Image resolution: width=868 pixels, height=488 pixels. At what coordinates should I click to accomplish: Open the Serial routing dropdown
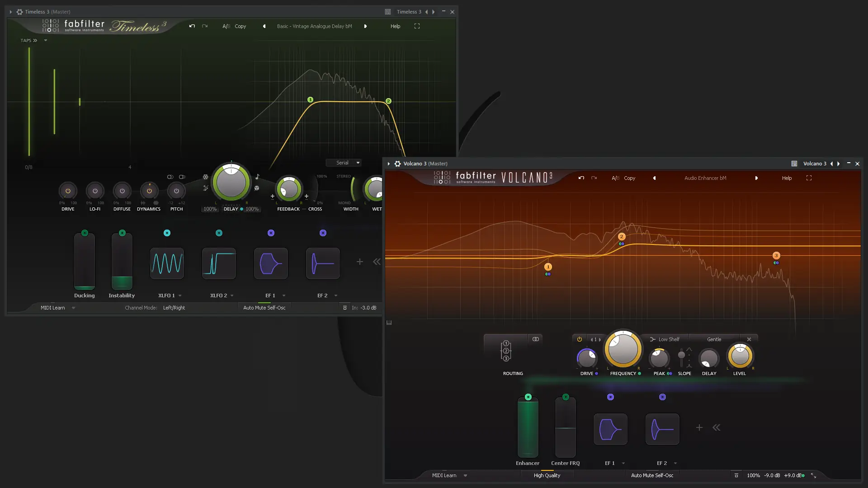(344, 163)
